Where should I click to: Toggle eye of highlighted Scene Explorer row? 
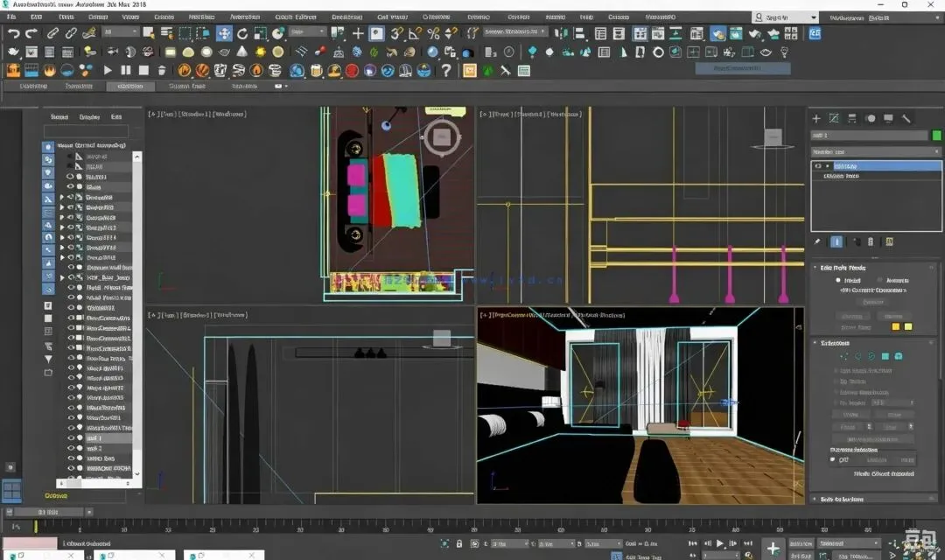pyautogui.click(x=71, y=437)
